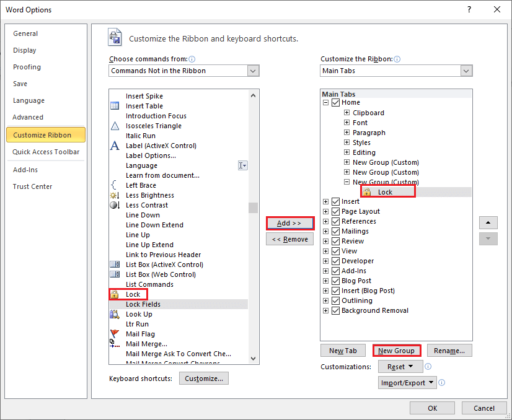Click the scroll-down arrow of the commands list
This screenshot has width=512, height=420.
click(252, 358)
